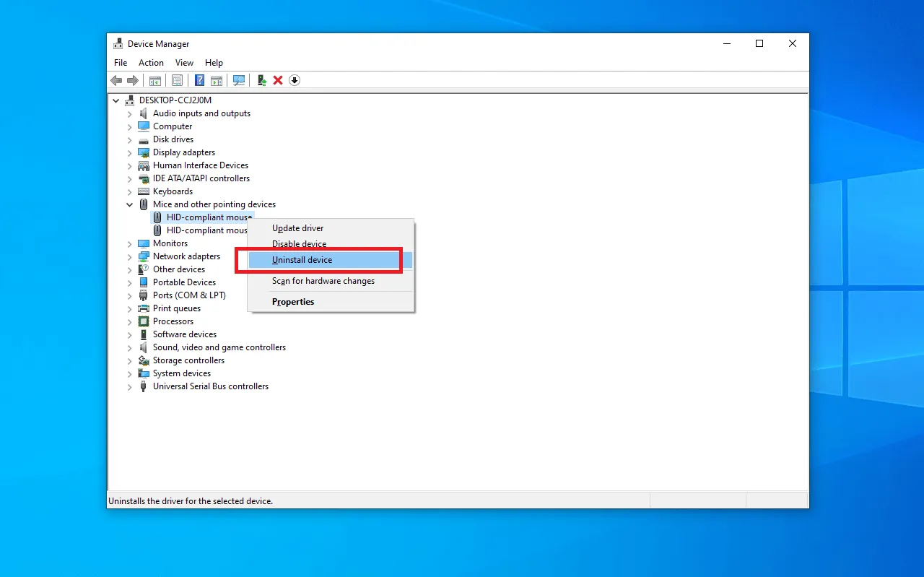Toggle the Show/Hide Action Pane toolbar icon
Screen dimensions: 924x577
tap(216, 80)
